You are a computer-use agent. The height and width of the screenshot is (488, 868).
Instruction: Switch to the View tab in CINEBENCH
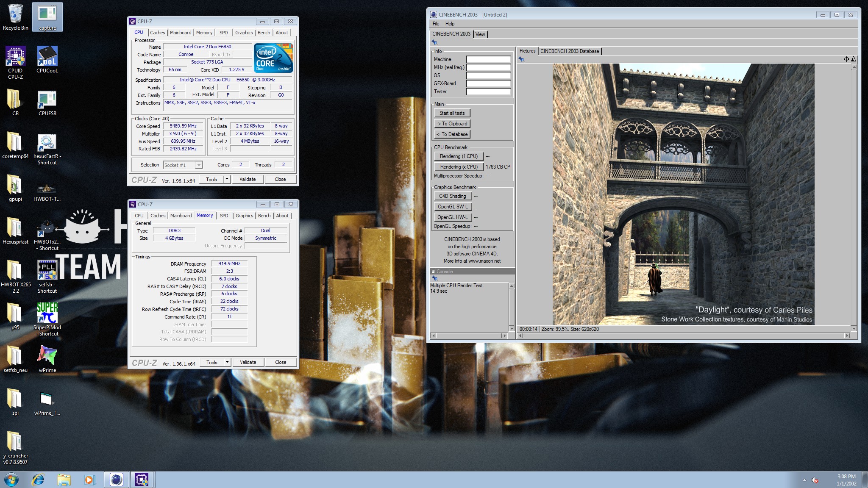(480, 34)
